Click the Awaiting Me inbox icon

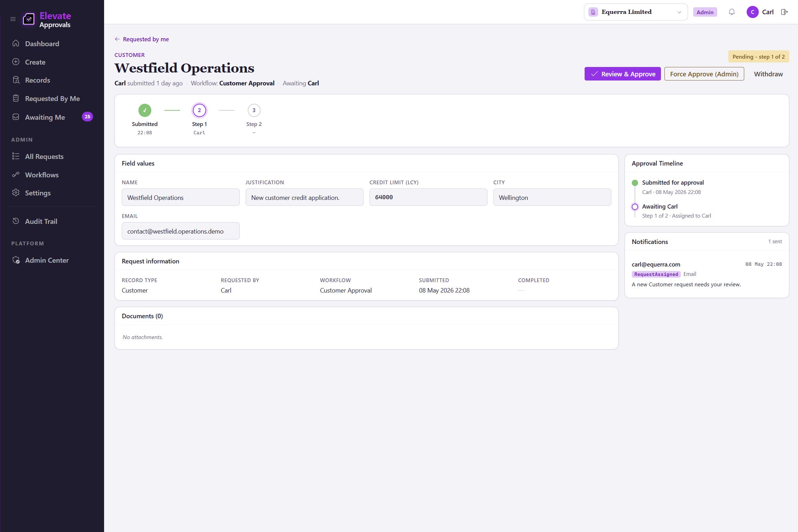[16, 117]
